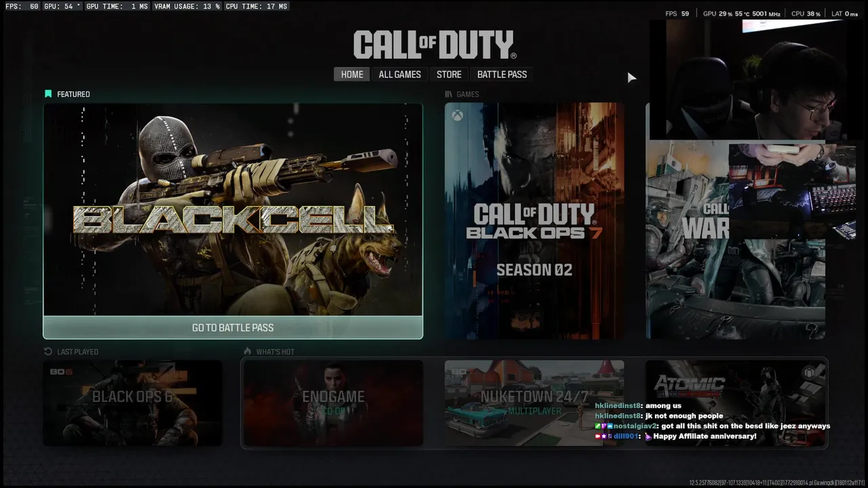Image resolution: width=868 pixels, height=488 pixels.
Task: Click the FPS 60 overlay readout
Action: tap(20, 6)
